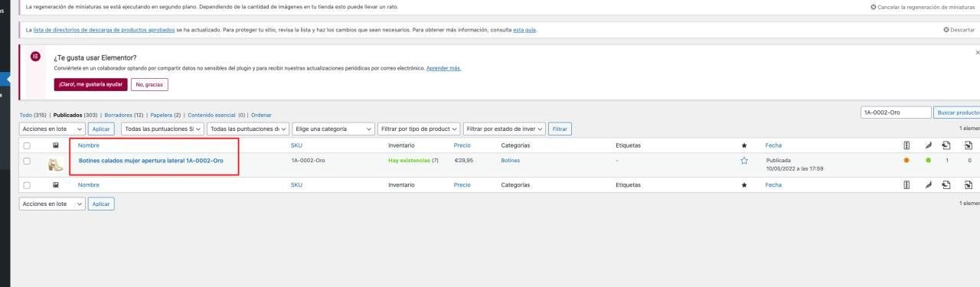Click the featured star icon in the bottom header
The height and width of the screenshot is (287, 980).
click(743, 184)
